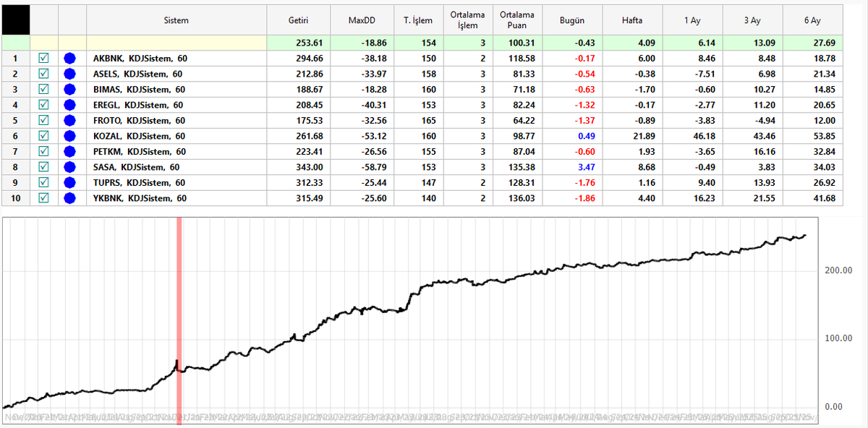Select the blue color dot for PETKM
Screen dimensions: 868x428
(x=71, y=151)
